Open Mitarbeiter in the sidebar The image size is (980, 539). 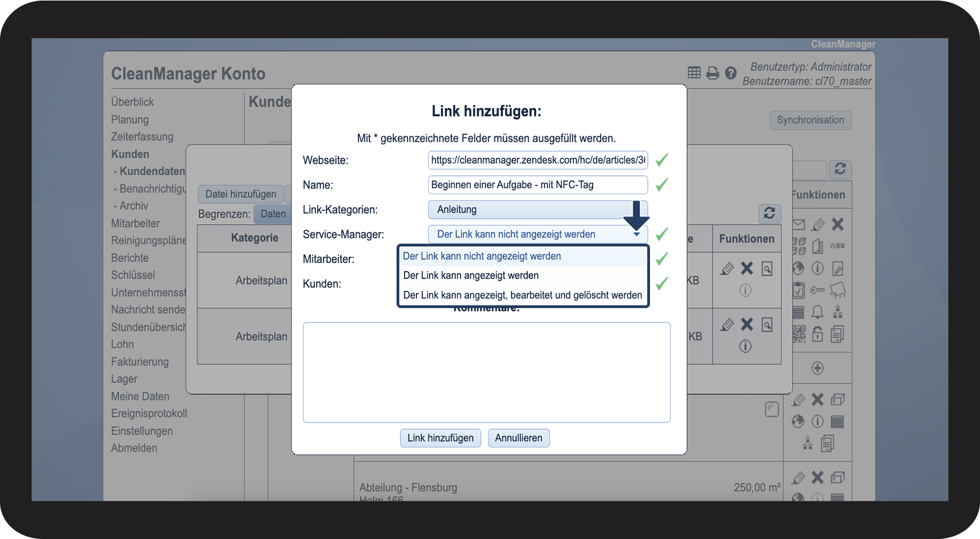coord(135,223)
